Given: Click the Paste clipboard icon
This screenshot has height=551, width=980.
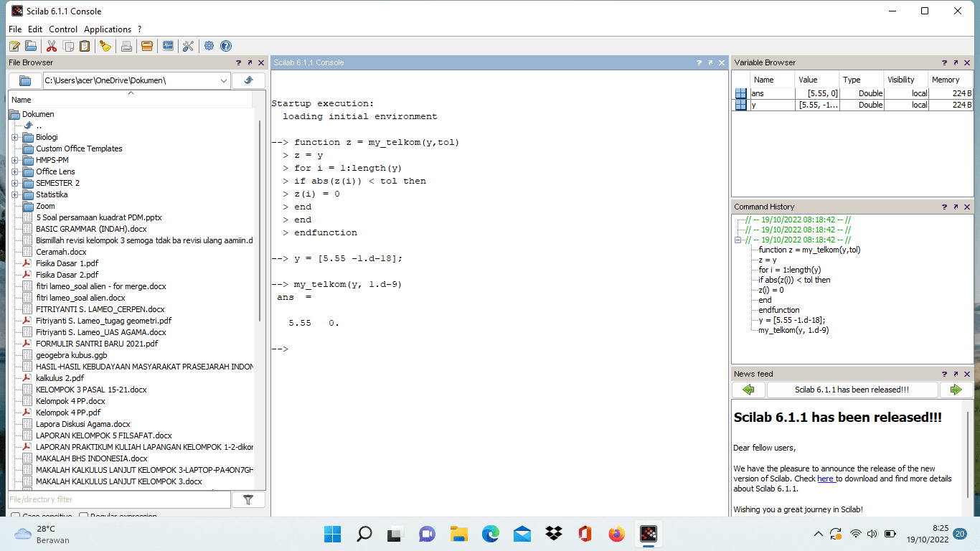Looking at the screenshot, I should (85, 46).
